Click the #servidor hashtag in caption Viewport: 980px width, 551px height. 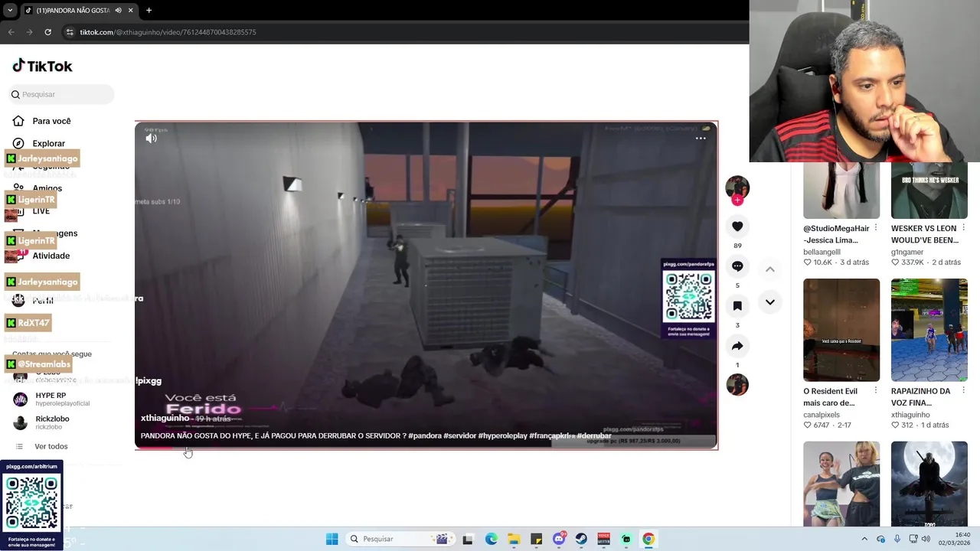click(459, 436)
